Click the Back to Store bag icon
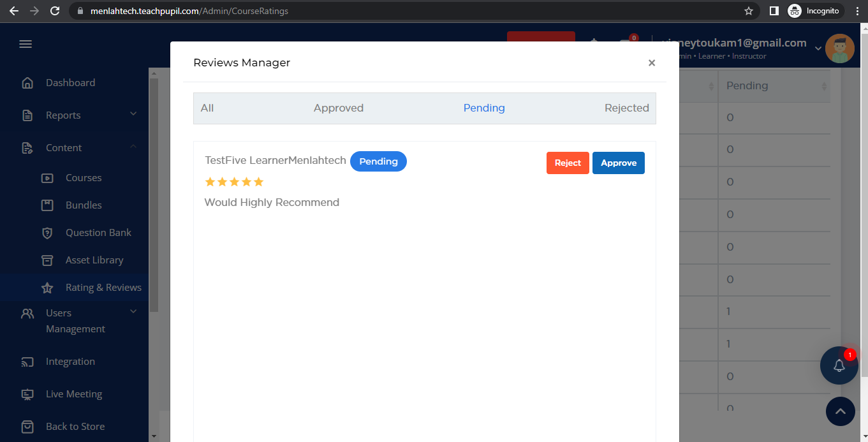The image size is (868, 442). tap(27, 426)
